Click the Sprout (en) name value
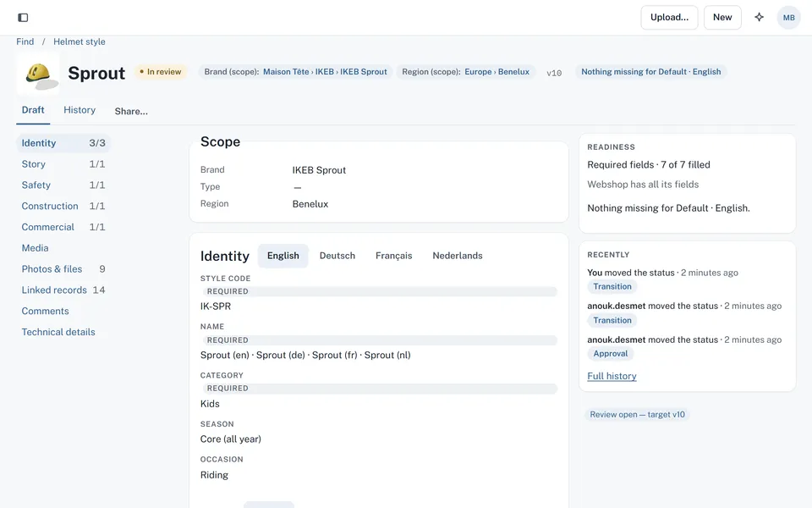 coord(225,355)
